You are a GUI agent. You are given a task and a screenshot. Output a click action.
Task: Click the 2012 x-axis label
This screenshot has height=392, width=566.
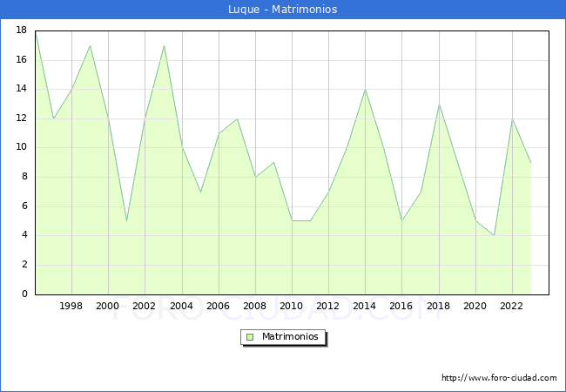tap(328, 306)
